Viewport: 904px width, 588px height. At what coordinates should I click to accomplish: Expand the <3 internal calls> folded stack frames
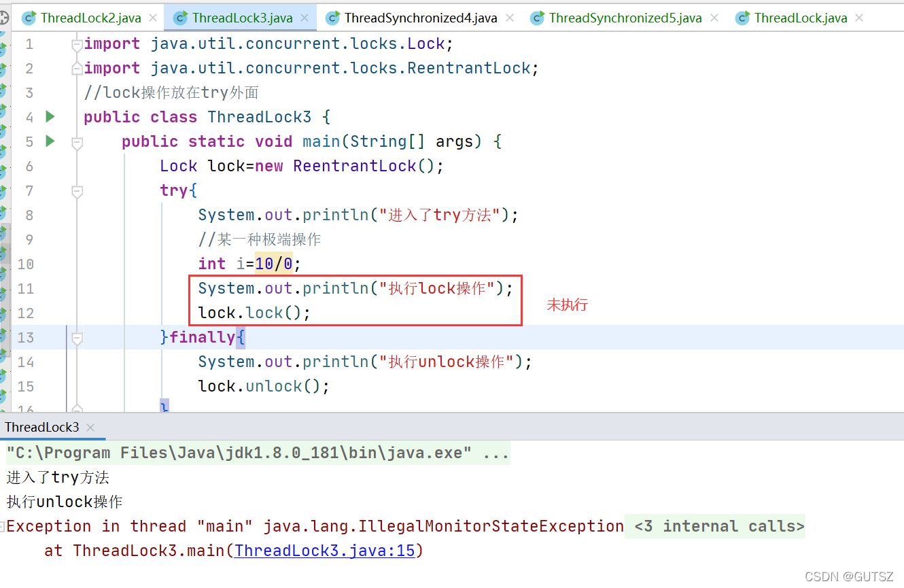[x=719, y=526]
